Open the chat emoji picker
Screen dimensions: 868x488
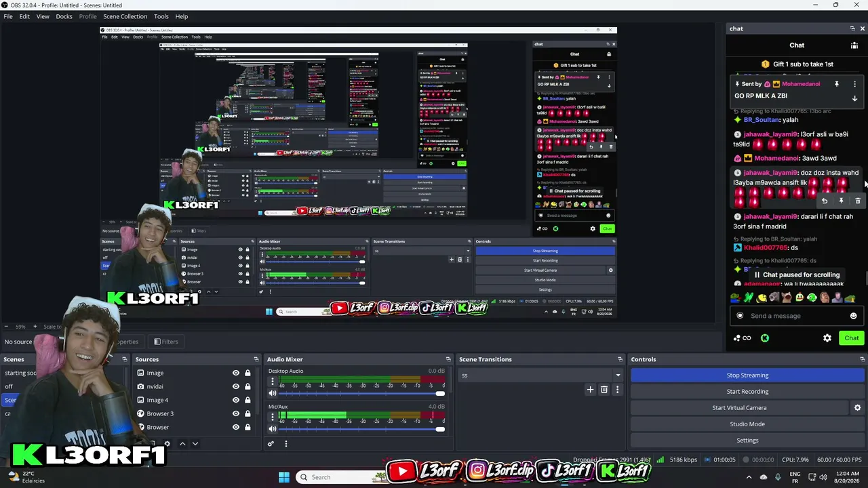tap(853, 316)
